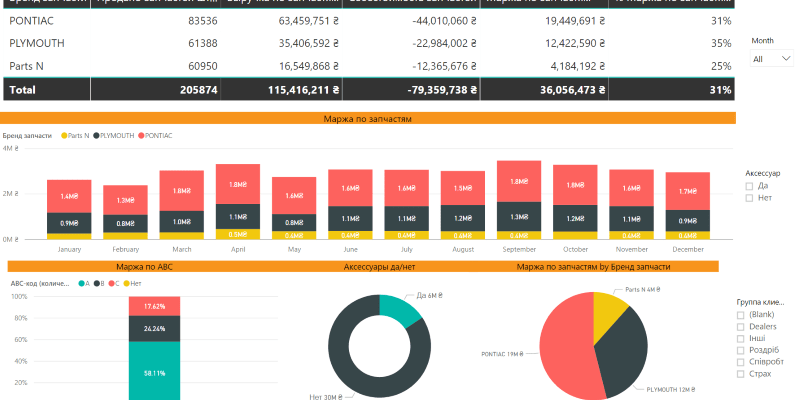
Task: Select January's red 1.4M PONTIAC bar segment
Action: pyautogui.click(x=69, y=196)
